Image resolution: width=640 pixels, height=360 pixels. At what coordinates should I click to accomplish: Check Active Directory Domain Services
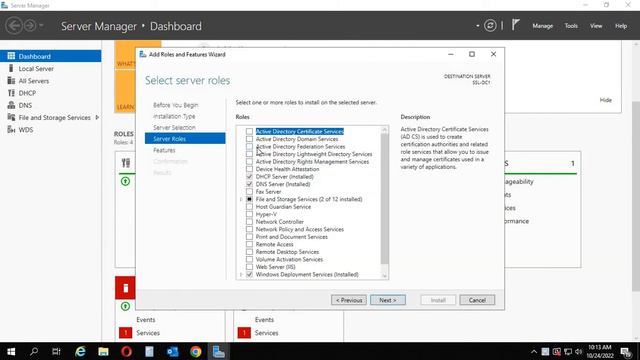coord(249,139)
